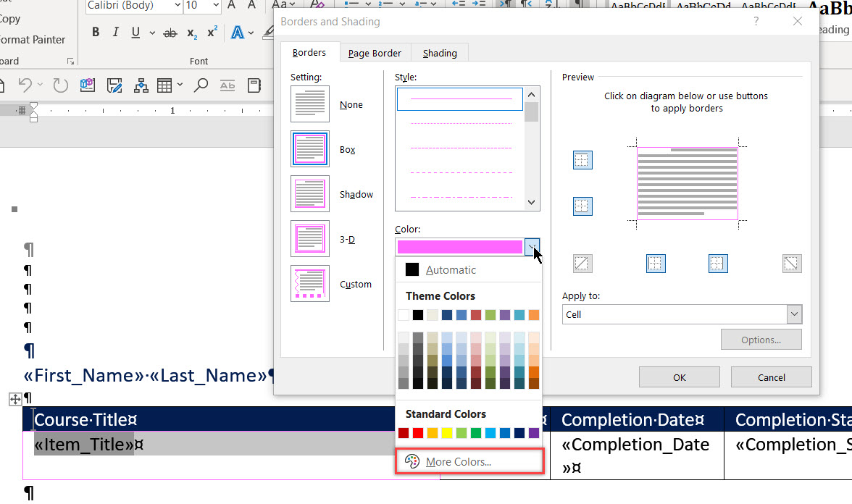This screenshot has width=852, height=504.
Task: Select the Shadow border setting
Action: (310, 194)
